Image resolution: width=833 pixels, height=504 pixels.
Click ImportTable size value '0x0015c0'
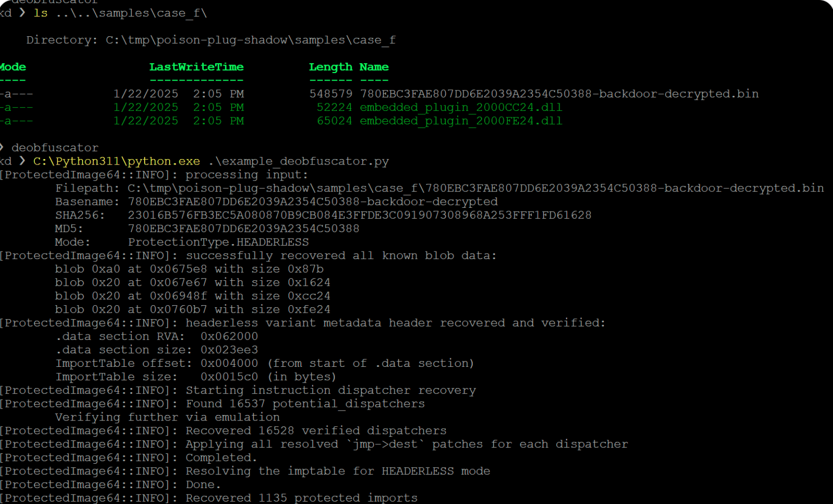[x=229, y=377]
